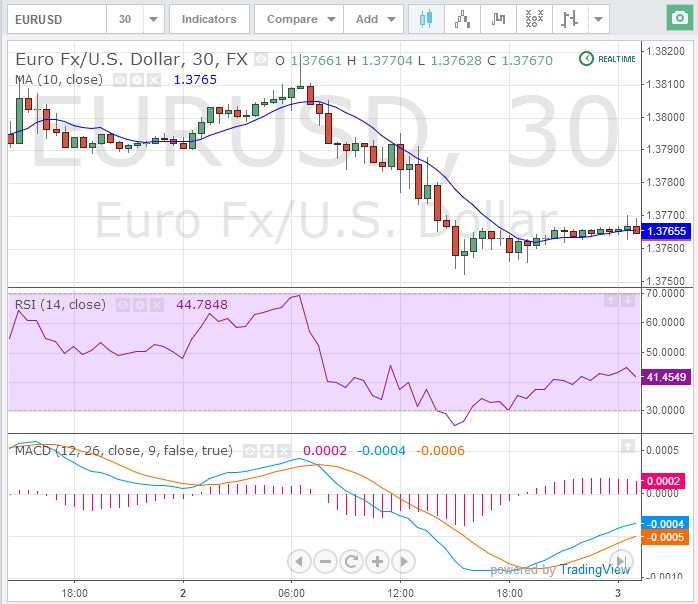Click the 12:00 time axis label
Viewport: 698px width, 604px height.
click(x=401, y=593)
